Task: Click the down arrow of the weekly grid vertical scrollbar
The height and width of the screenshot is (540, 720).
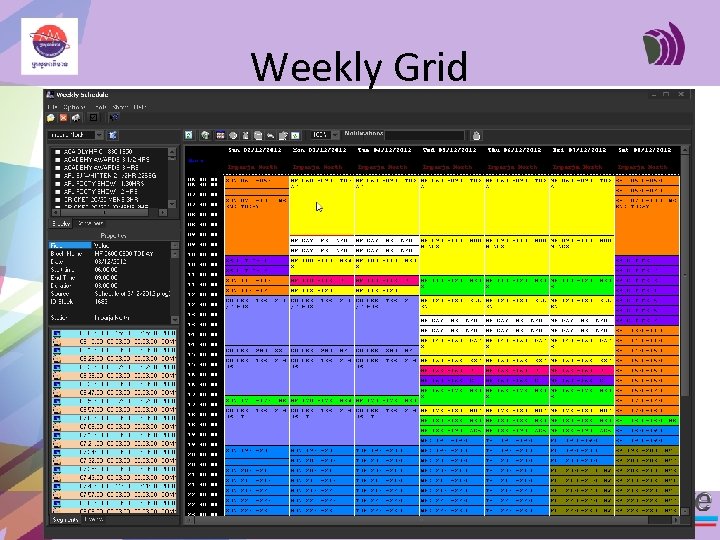Action: [685, 511]
